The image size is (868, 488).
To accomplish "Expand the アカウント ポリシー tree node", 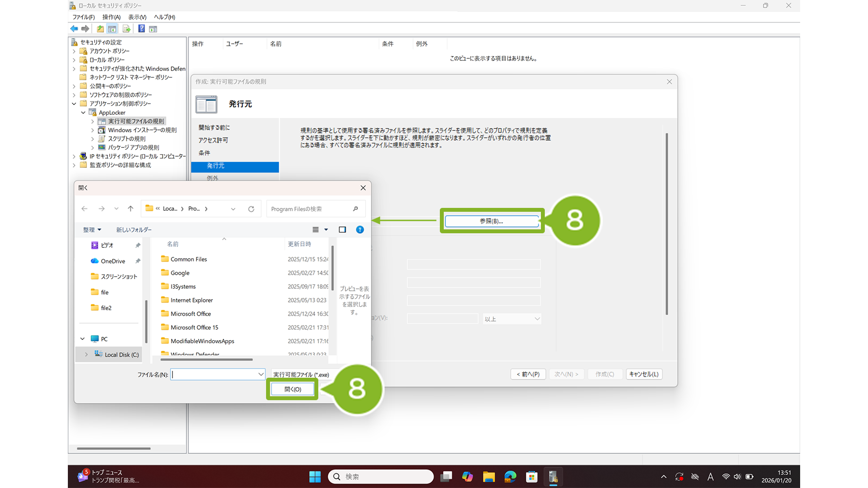I will pyautogui.click(x=74, y=51).
